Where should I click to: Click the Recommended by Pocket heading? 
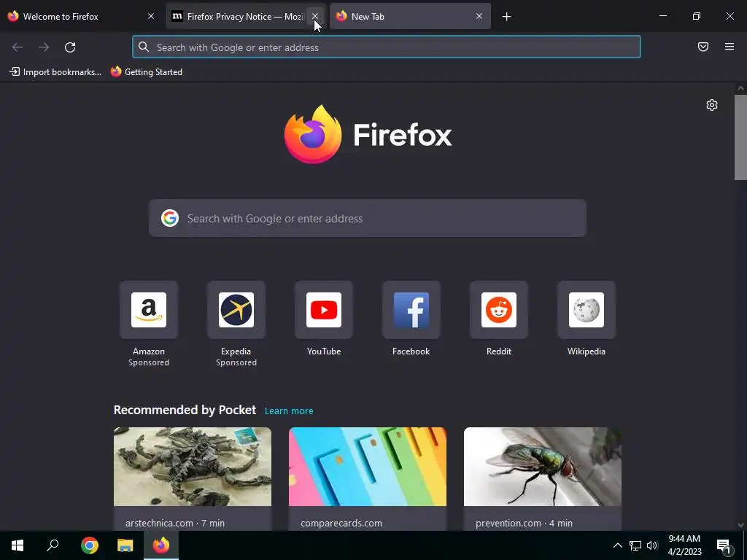coord(185,410)
